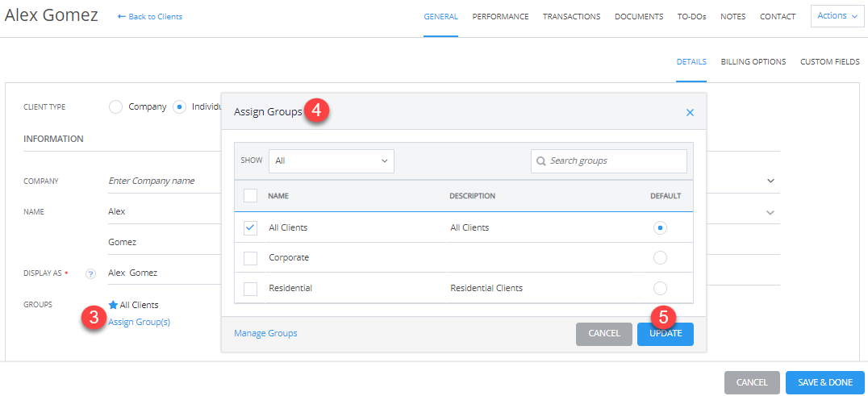Open the Performance tab
868x396 pixels.
500,17
